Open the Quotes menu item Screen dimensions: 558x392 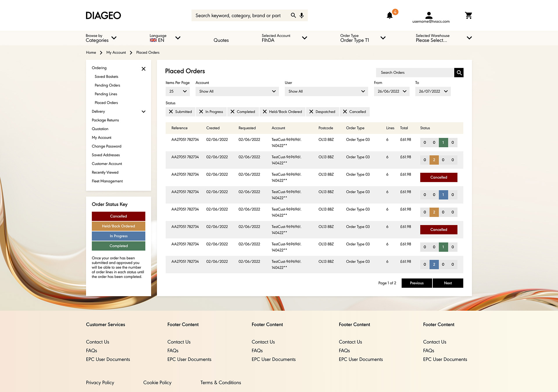coord(221,40)
